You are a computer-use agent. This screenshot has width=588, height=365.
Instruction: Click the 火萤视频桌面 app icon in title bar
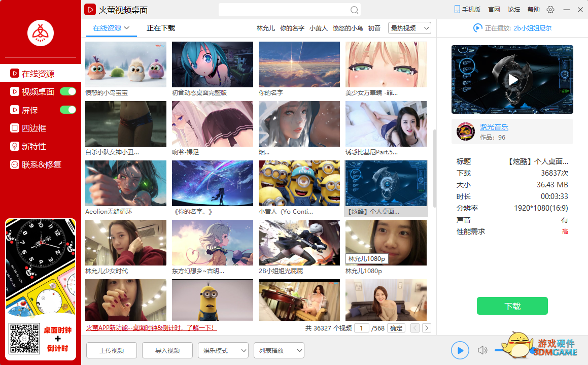click(90, 9)
